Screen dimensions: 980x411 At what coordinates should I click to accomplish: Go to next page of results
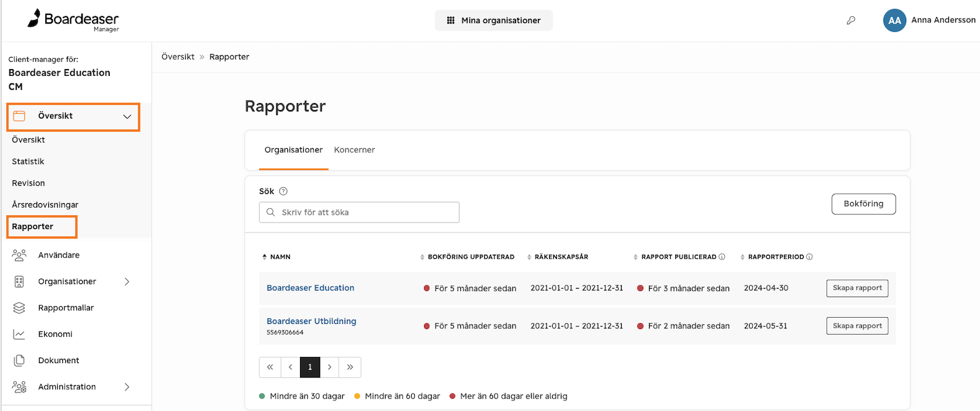click(330, 367)
